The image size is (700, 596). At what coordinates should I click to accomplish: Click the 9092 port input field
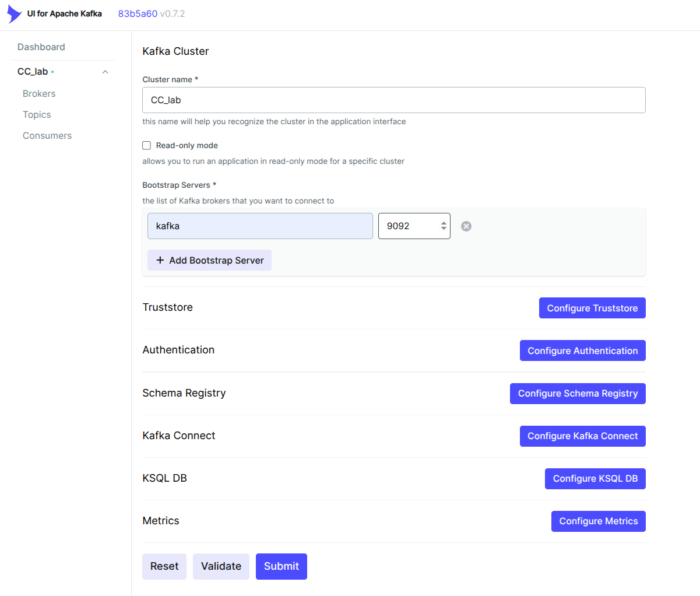coord(414,226)
